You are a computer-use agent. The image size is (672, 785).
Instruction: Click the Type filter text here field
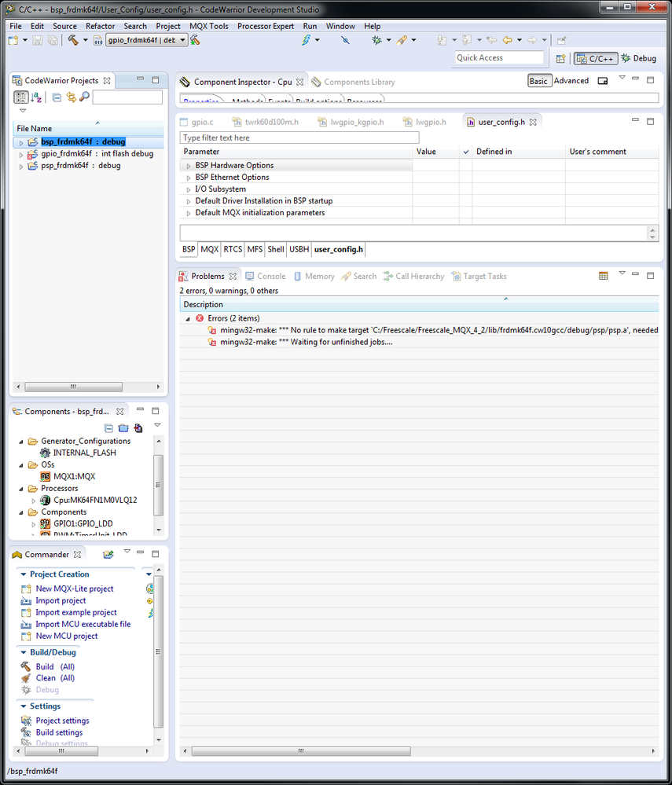(299, 138)
